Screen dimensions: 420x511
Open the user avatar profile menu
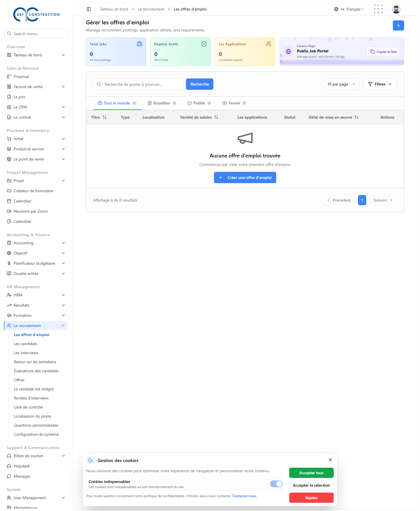(x=396, y=9)
